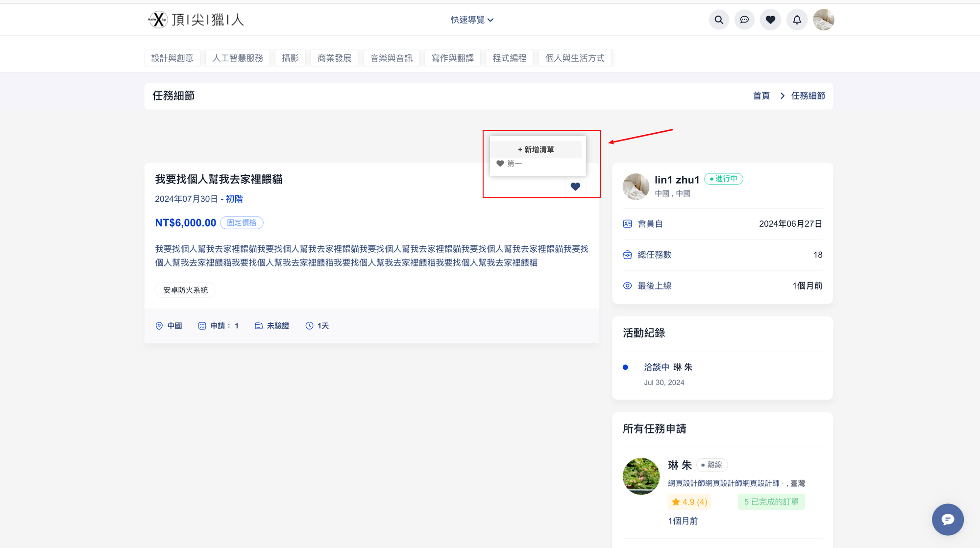Toggle the task's favorite heart button
The width and height of the screenshot is (980, 548).
[x=575, y=187]
